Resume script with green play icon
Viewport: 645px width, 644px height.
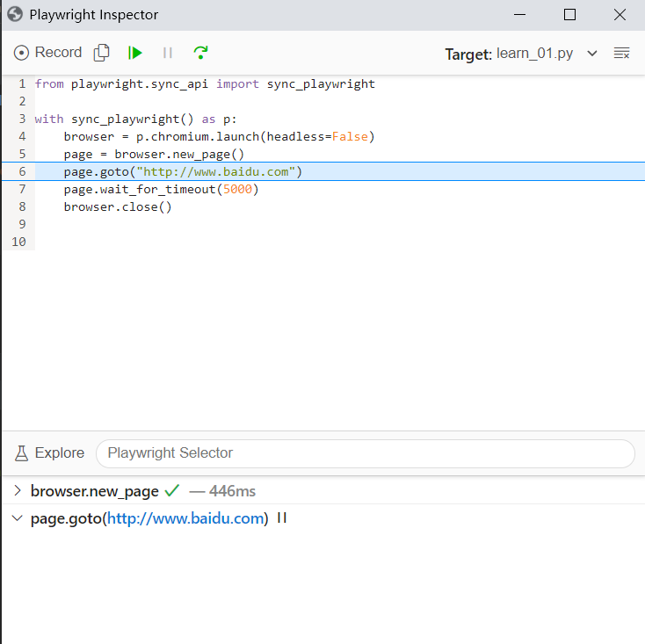point(135,53)
